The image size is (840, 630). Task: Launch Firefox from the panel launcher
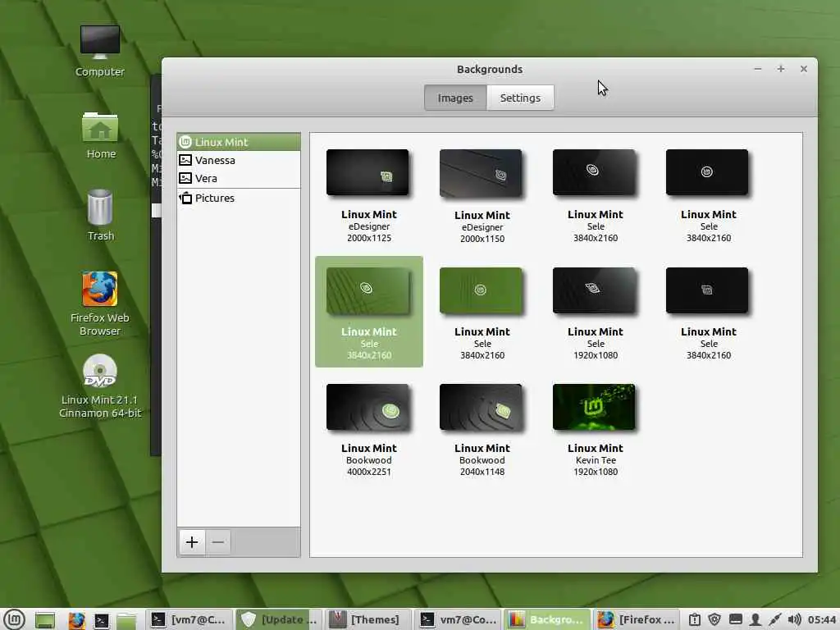click(x=75, y=620)
